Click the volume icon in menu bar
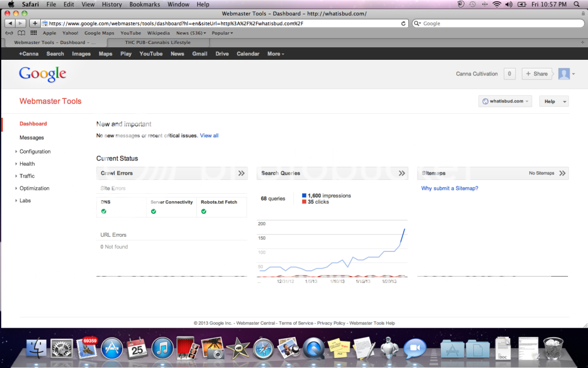This screenshot has width=588, height=368. click(509, 5)
